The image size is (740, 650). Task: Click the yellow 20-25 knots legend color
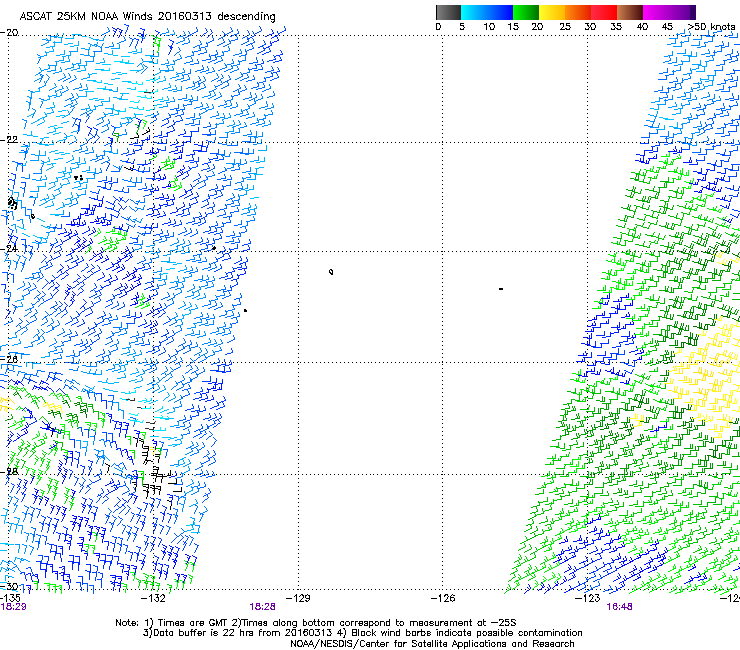point(552,12)
